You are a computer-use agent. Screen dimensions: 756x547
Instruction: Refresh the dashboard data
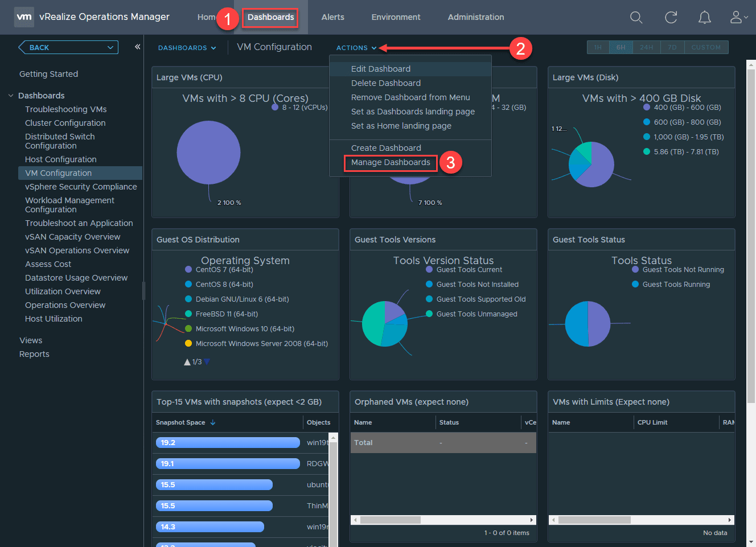671,17
